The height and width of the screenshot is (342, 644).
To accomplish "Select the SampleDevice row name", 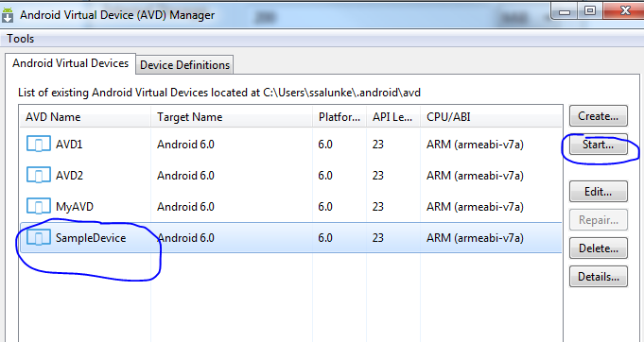I will tap(91, 238).
